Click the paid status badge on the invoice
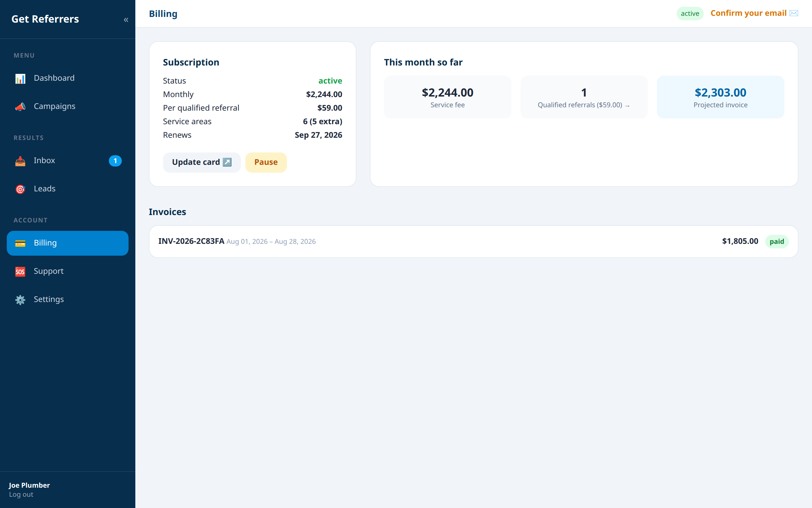 pos(777,242)
